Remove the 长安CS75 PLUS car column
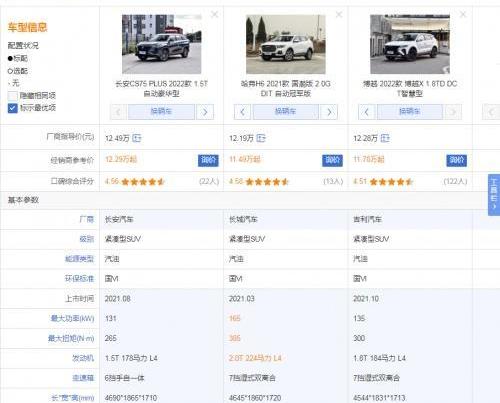This screenshot has height=403, width=500. pyautogui.click(x=215, y=14)
